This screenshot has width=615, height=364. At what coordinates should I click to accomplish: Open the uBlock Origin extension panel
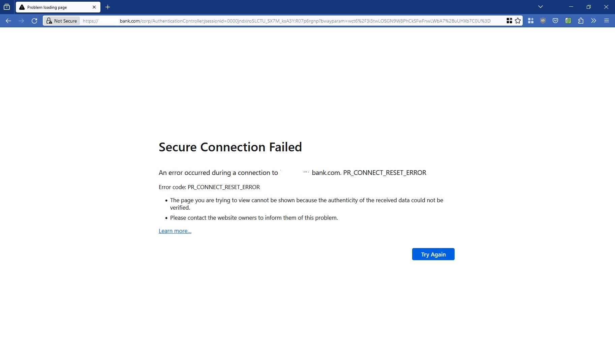point(543,21)
